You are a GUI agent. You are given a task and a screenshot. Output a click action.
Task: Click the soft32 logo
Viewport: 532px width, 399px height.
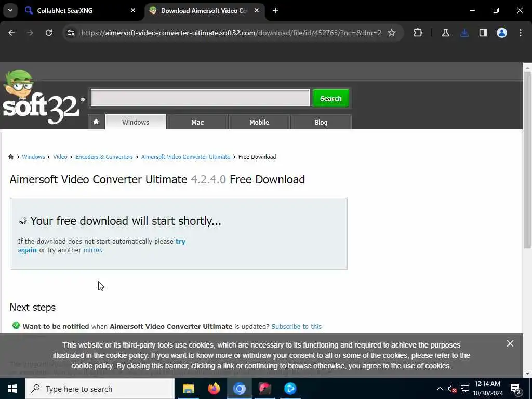pyautogui.click(x=44, y=97)
